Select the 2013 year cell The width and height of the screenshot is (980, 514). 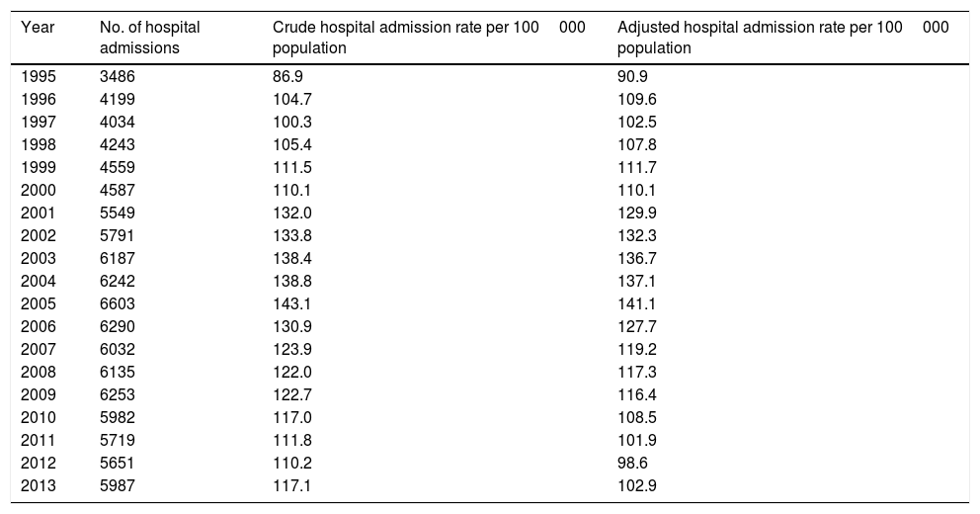(x=38, y=486)
